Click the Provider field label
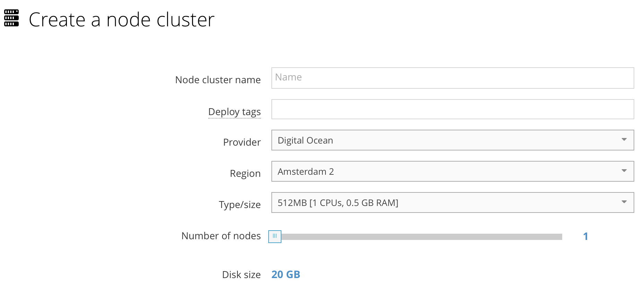 pos(242,142)
